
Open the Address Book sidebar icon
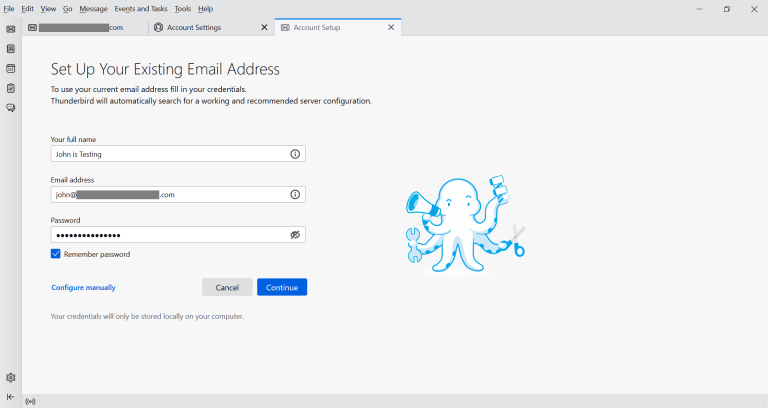click(x=10, y=49)
